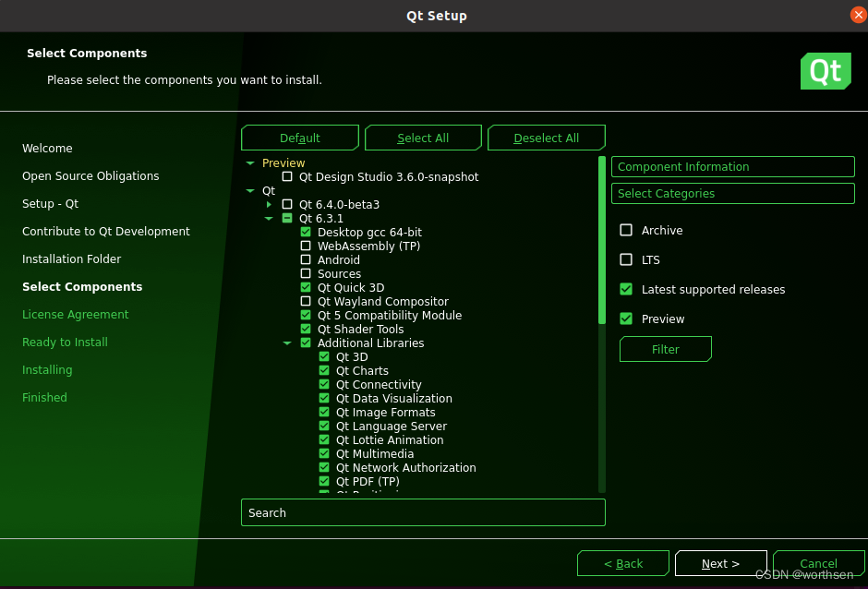Uncheck Qt Quick 3D
This screenshot has width=868, height=589.
(306, 287)
